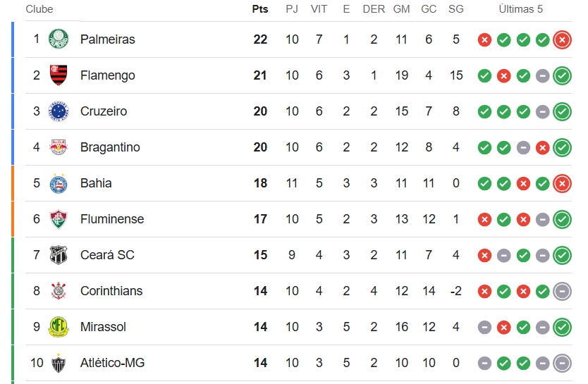The image size is (588, 384).
Task: Click the Ceará SC crest
Action: (x=59, y=255)
